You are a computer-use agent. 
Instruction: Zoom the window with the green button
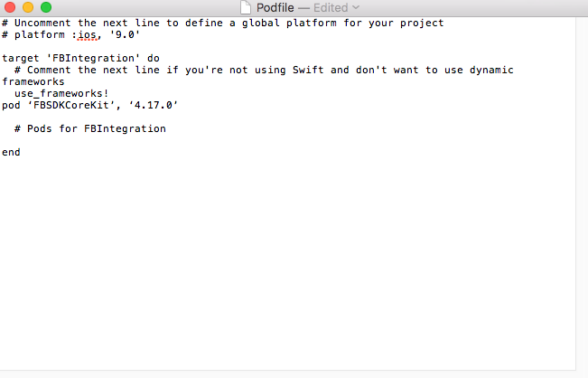tap(46, 7)
